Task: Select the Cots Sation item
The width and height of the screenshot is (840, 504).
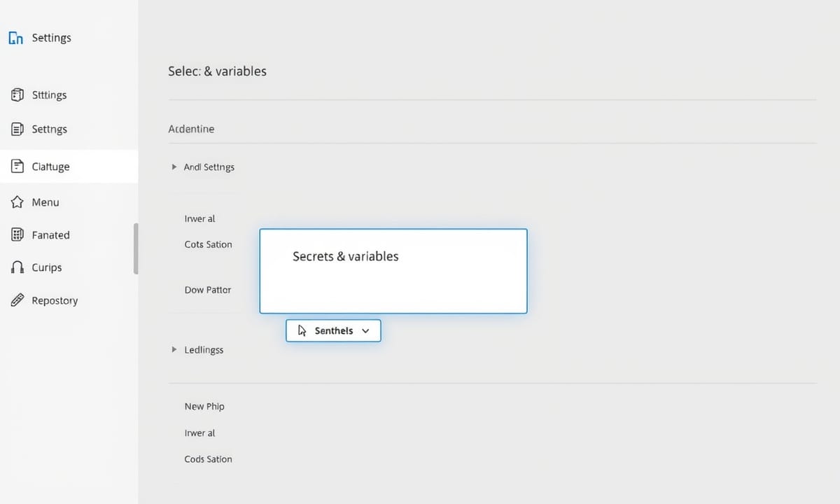Action: [208, 244]
